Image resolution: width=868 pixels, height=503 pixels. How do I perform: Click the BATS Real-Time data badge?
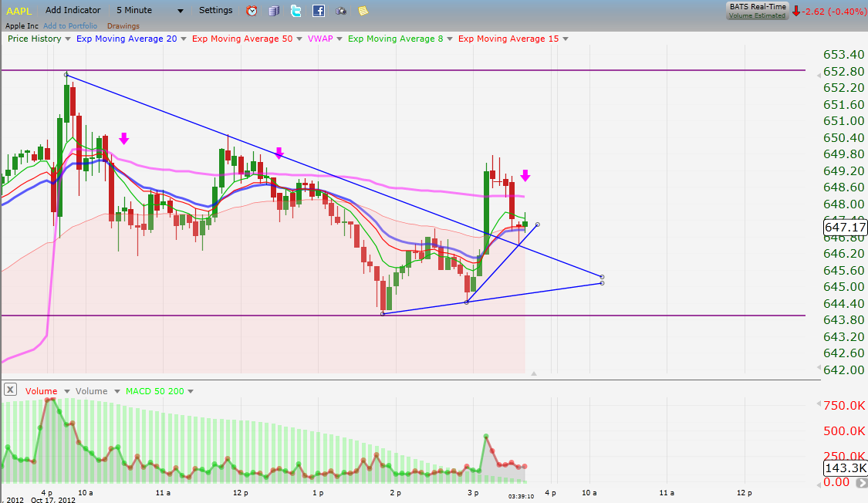(758, 11)
